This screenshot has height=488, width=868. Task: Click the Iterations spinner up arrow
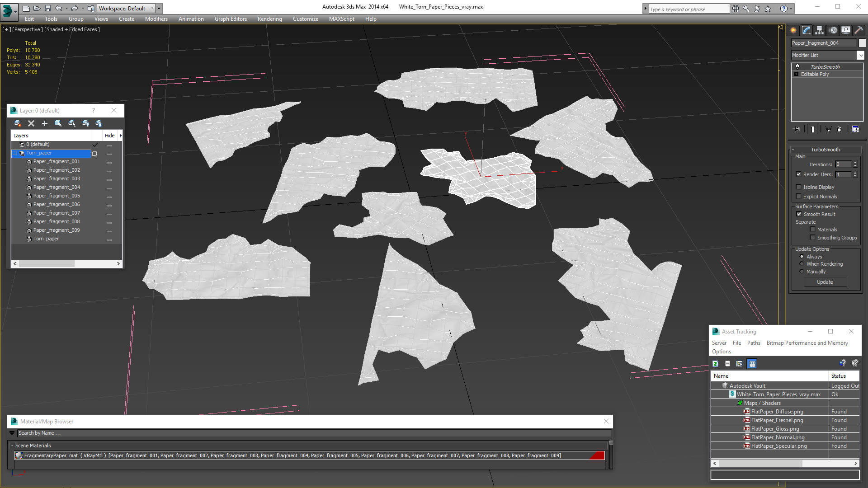pos(855,163)
